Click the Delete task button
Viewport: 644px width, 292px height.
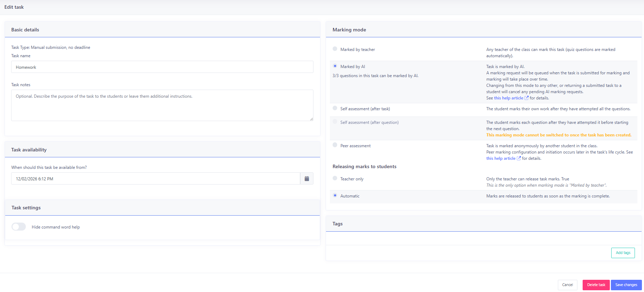click(596, 285)
